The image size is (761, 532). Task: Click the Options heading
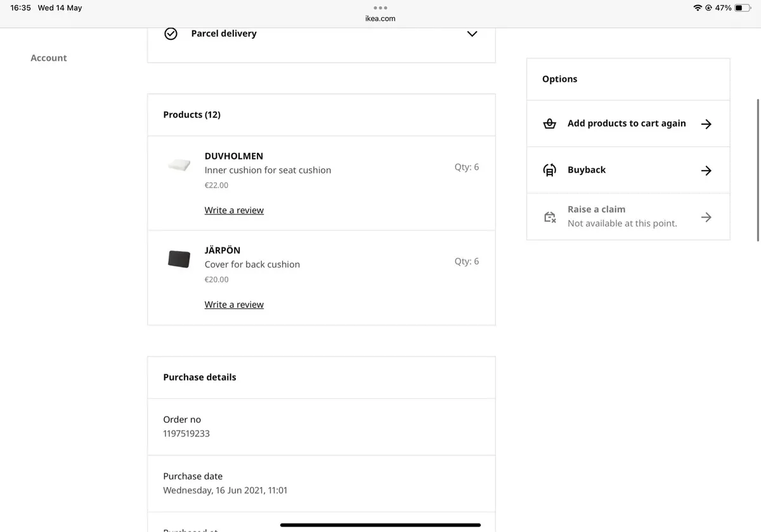560,79
